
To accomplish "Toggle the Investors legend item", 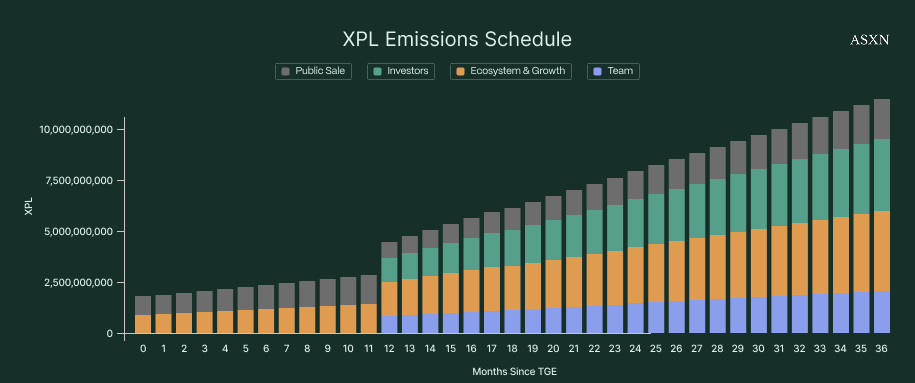I will (x=401, y=71).
